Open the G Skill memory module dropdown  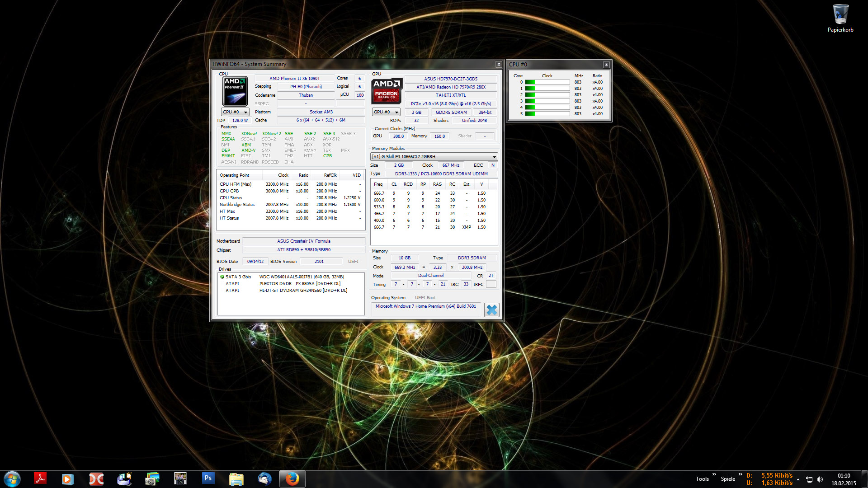point(434,157)
